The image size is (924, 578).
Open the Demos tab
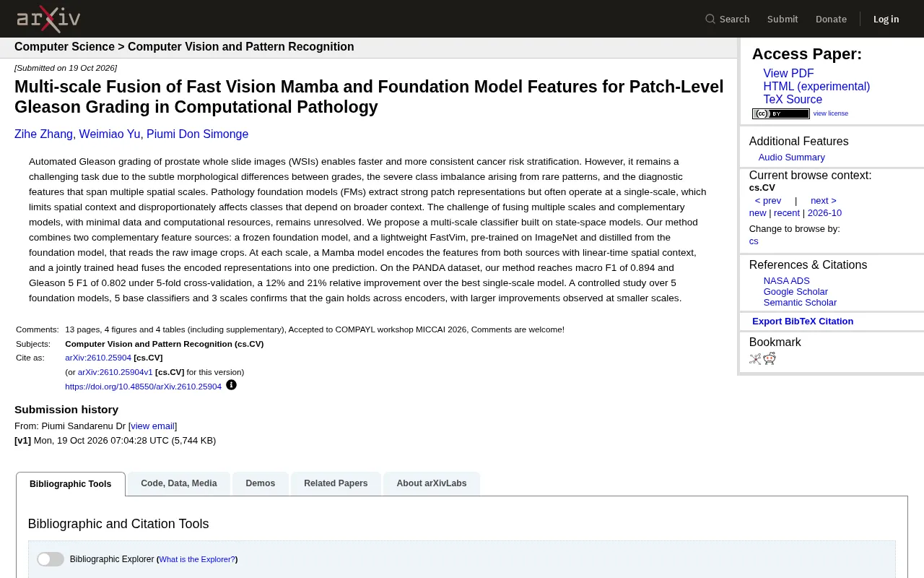point(260,483)
